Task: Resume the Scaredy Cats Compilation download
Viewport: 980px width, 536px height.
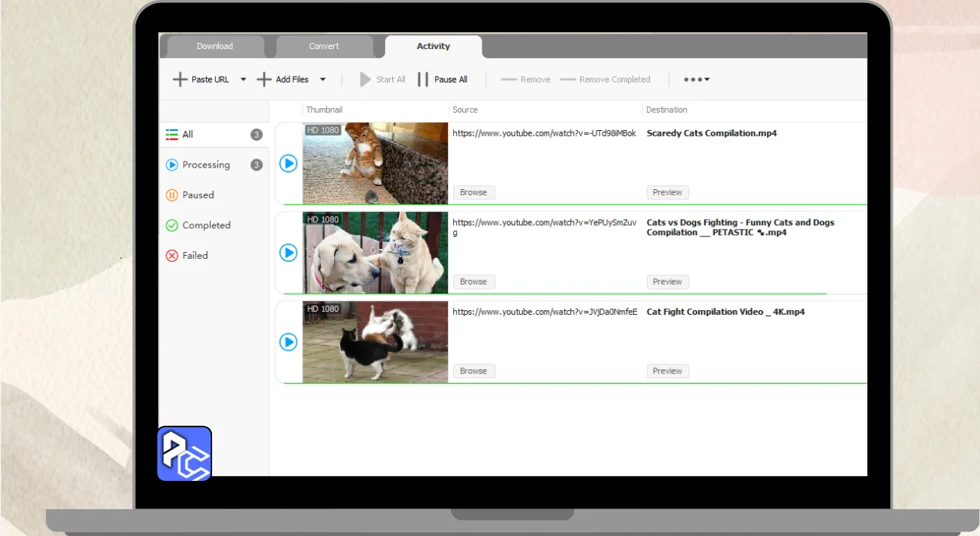Action: [x=288, y=163]
